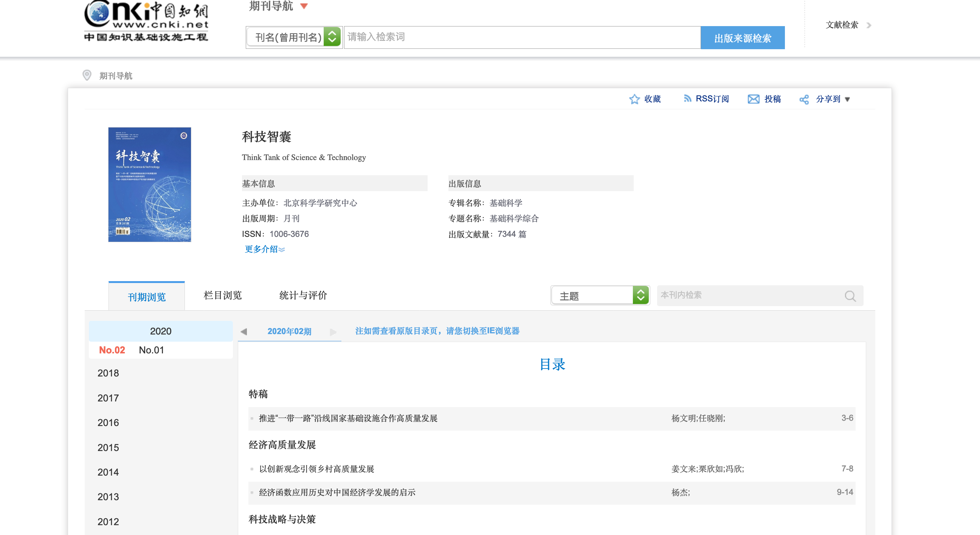Expand year 2018 in issue list

pos(108,373)
